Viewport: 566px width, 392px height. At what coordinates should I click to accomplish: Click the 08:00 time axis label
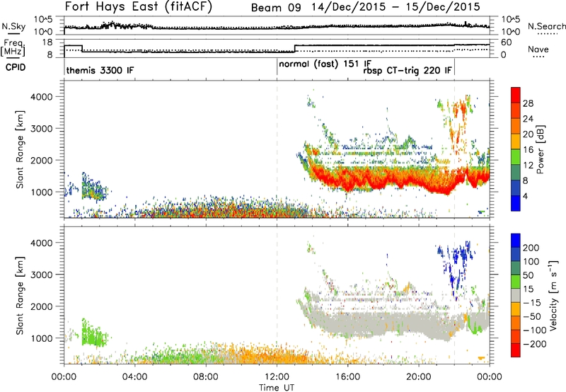click(206, 377)
